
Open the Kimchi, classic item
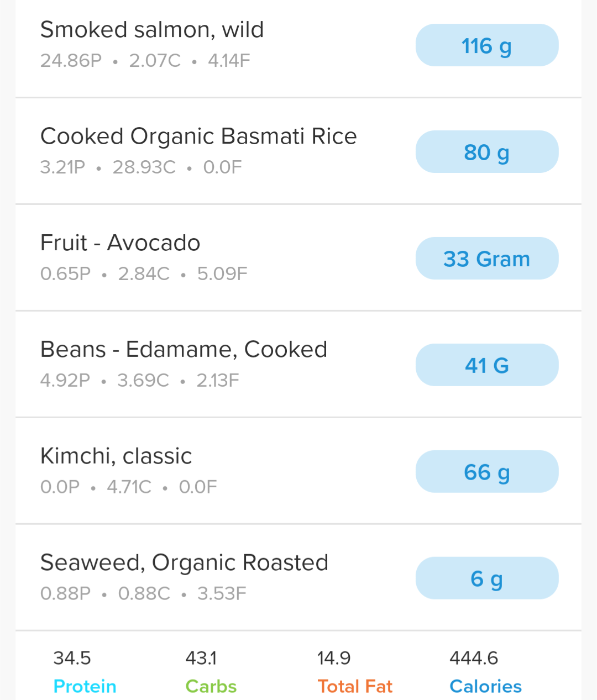[x=116, y=456]
